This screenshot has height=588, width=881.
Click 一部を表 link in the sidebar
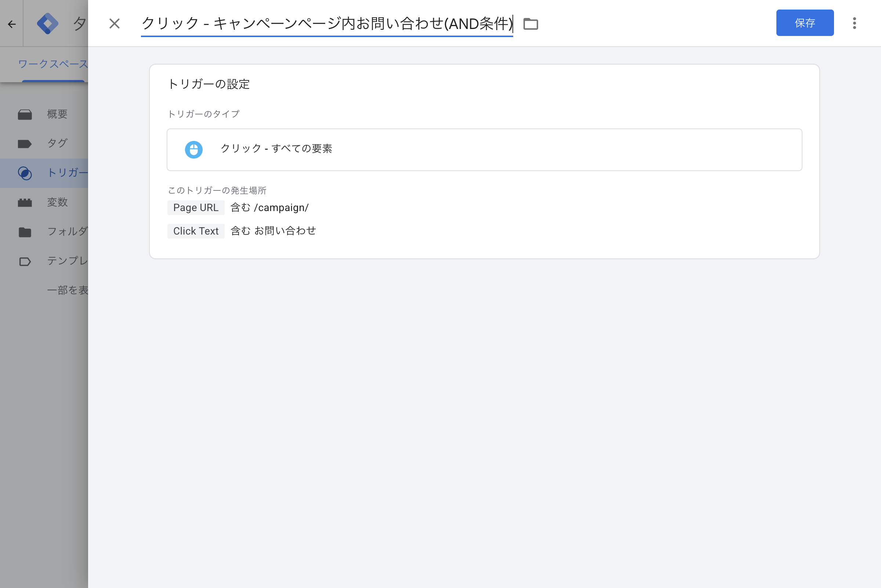tap(68, 290)
